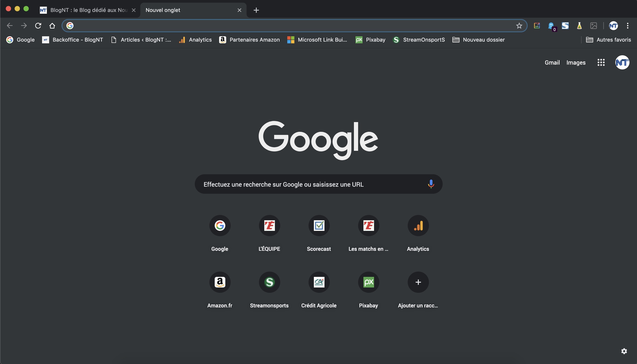The image size is (637, 364).
Task: Click the Ajouter un raccourci button
Action: 418,282
